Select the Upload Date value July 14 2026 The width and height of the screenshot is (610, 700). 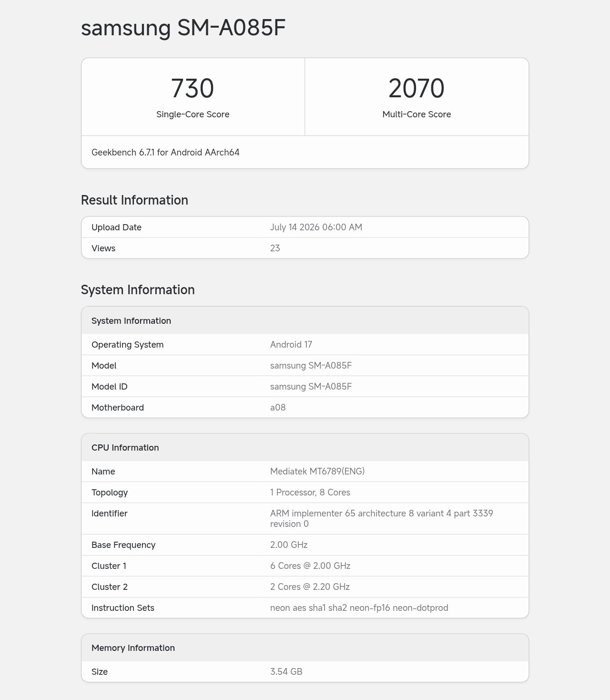(316, 227)
